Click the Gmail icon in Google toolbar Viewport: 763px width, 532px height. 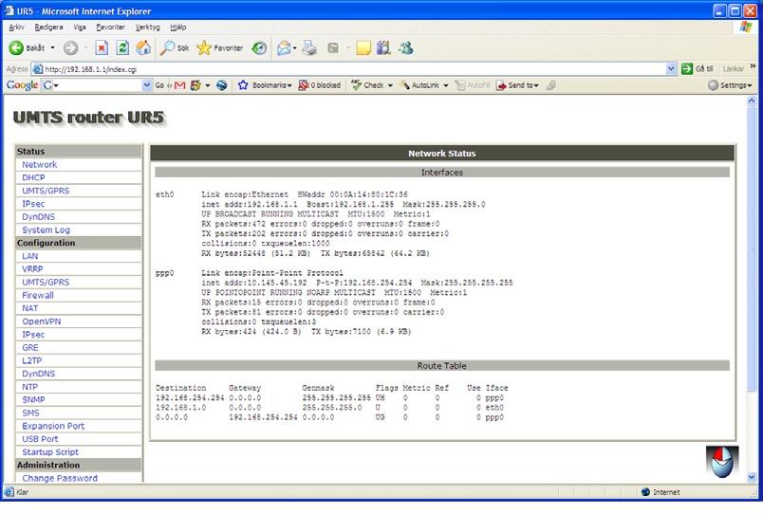[179, 85]
